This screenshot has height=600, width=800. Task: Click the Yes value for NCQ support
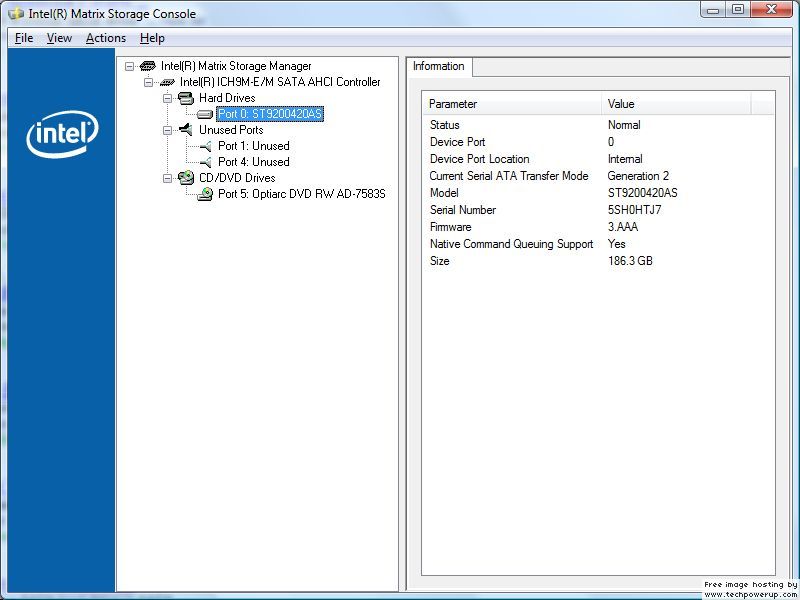[x=616, y=244]
